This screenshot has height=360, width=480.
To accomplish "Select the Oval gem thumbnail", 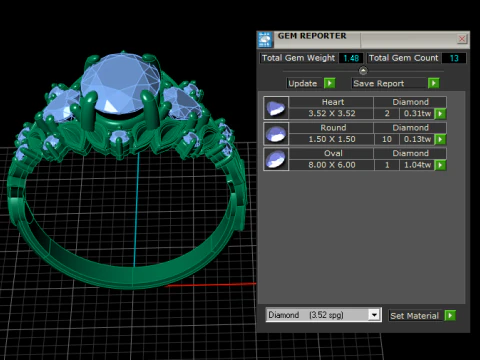I will tap(276, 159).
